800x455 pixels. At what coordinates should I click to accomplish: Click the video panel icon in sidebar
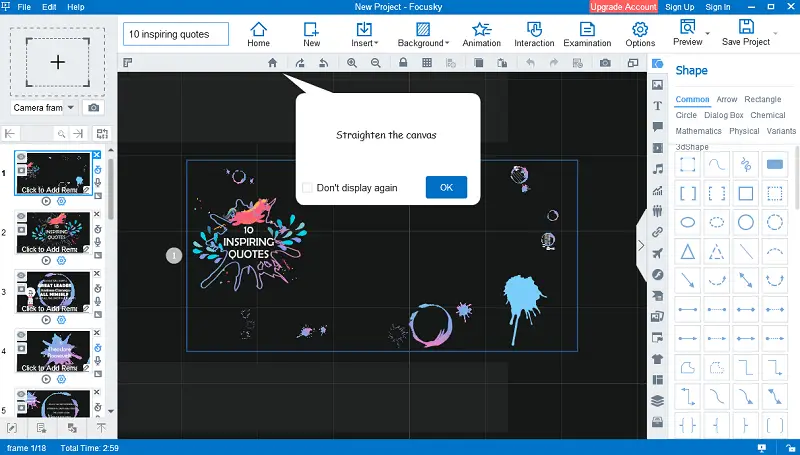click(x=658, y=148)
